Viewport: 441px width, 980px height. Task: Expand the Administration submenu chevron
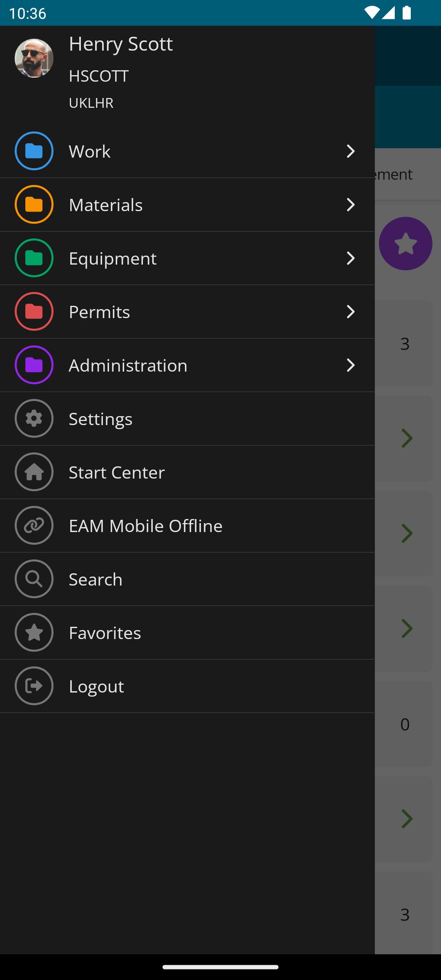point(350,365)
